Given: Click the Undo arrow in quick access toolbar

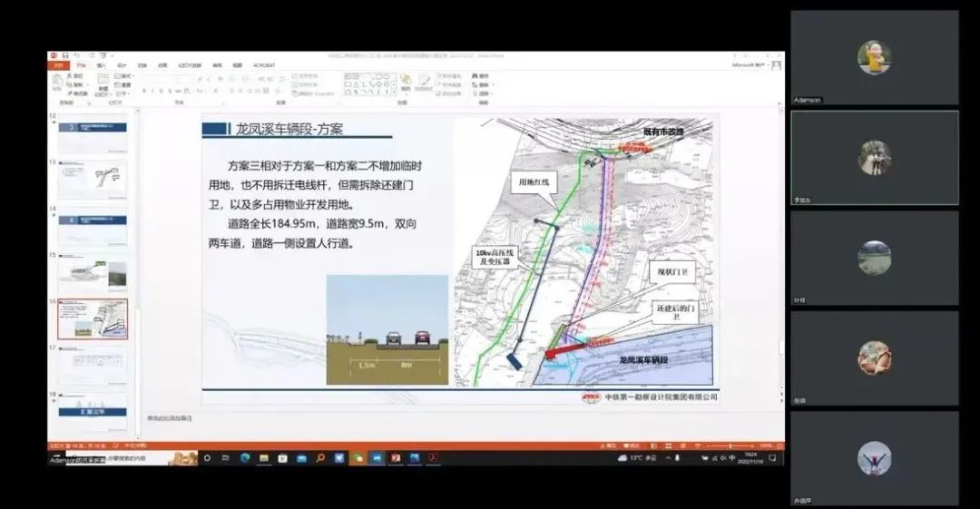Looking at the screenshot, I should click(77, 55).
